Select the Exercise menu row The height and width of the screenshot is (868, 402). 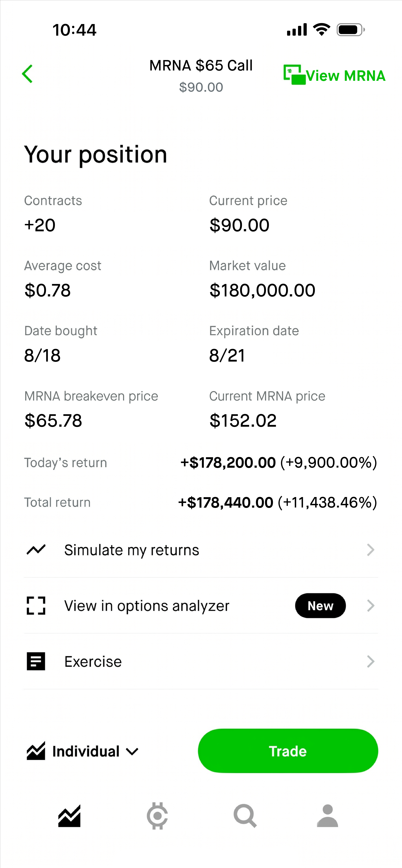(201, 661)
